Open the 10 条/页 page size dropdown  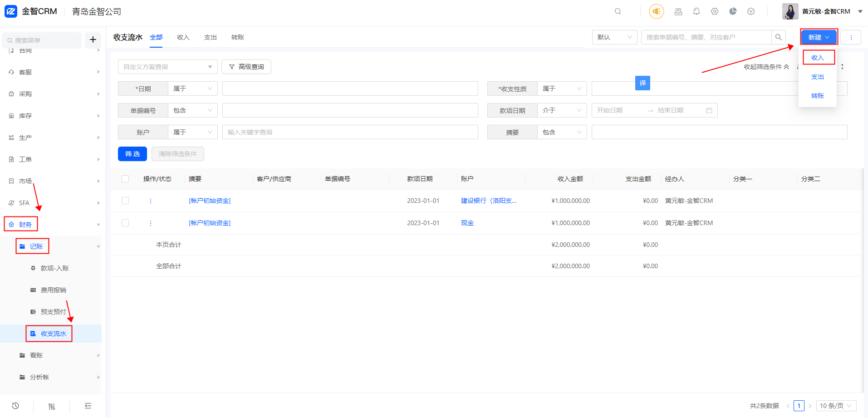pyautogui.click(x=836, y=406)
